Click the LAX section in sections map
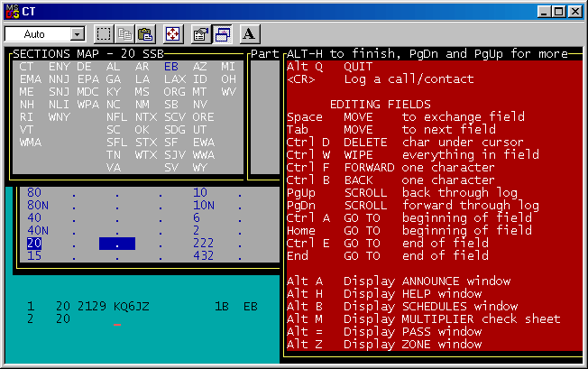Viewport: 588px width, 369px height. point(175,79)
